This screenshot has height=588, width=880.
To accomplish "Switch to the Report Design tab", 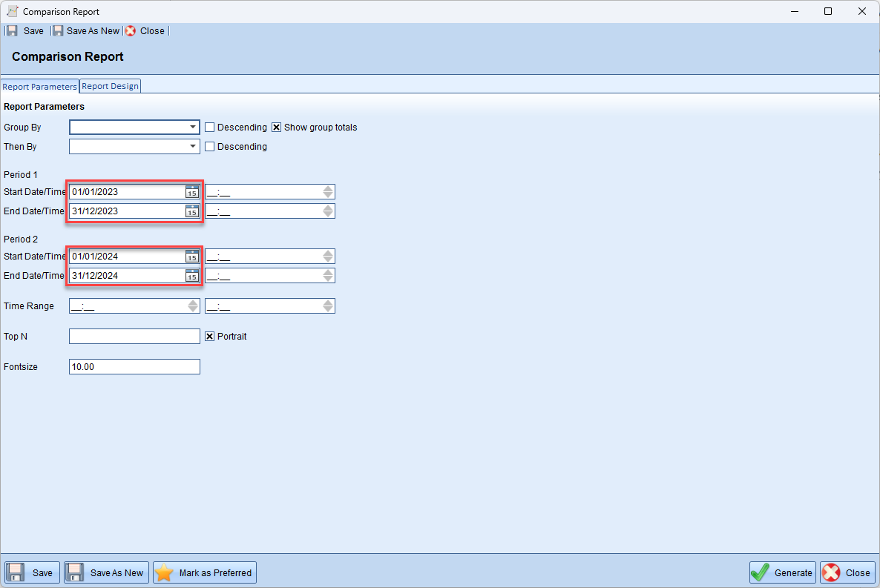I will click(109, 85).
